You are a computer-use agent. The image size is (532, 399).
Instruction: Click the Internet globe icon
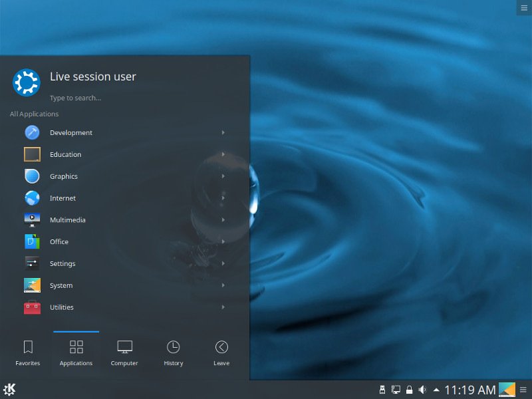(x=32, y=198)
